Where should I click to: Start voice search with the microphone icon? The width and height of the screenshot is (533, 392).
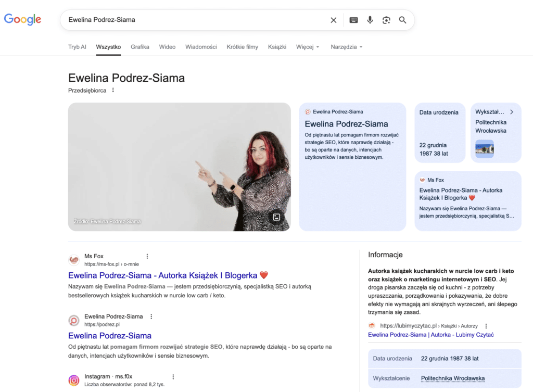[x=370, y=20]
